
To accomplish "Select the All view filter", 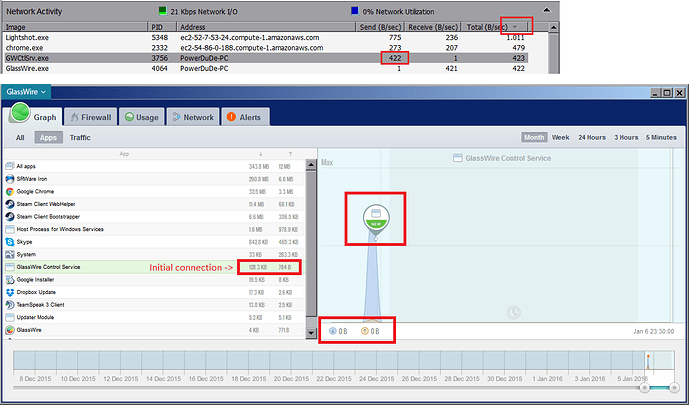I will point(20,138).
